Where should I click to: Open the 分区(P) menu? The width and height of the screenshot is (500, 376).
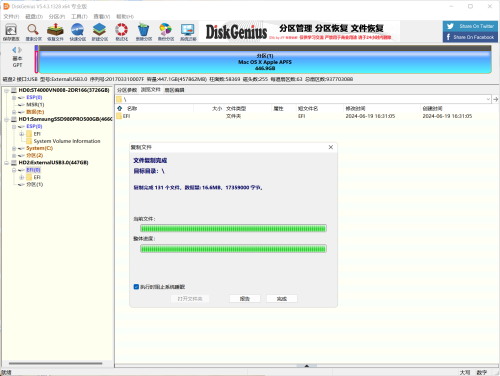click(57, 16)
